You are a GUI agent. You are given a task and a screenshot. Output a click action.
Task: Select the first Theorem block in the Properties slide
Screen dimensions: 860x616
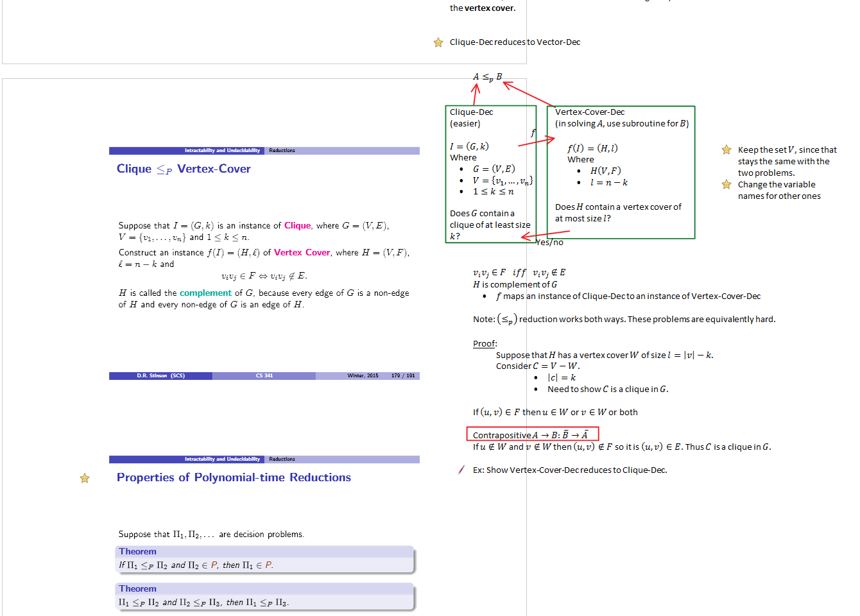pyautogui.click(x=264, y=559)
